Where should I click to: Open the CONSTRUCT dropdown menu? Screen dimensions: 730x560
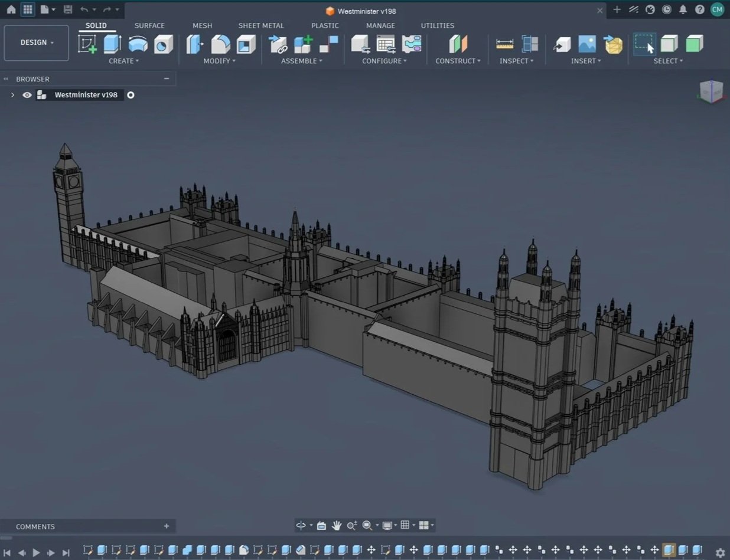coord(458,61)
